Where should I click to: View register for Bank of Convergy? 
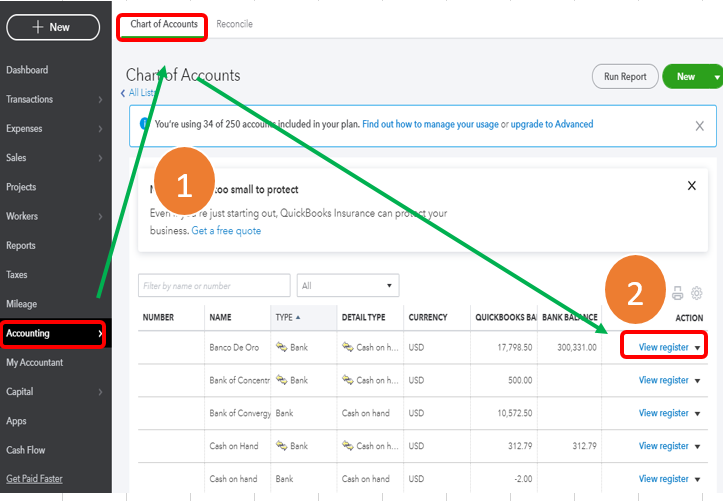tap(664, 413)
